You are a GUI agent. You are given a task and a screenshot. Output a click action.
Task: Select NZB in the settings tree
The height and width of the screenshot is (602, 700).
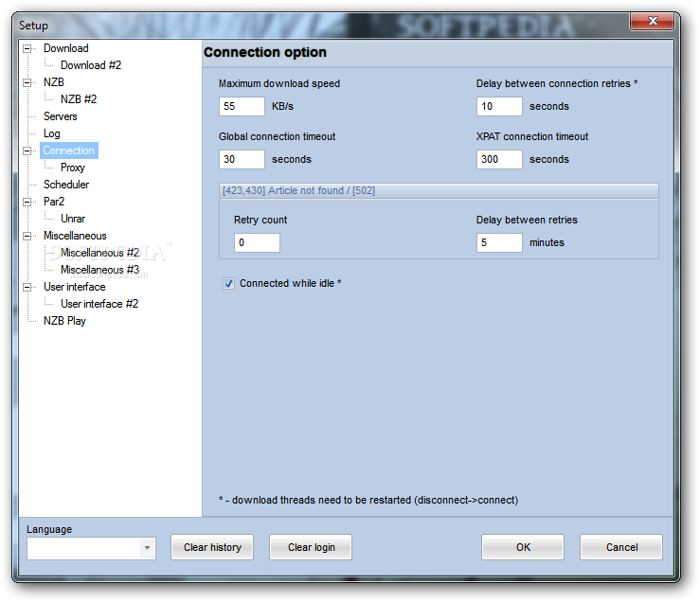[x=54, y=82]
